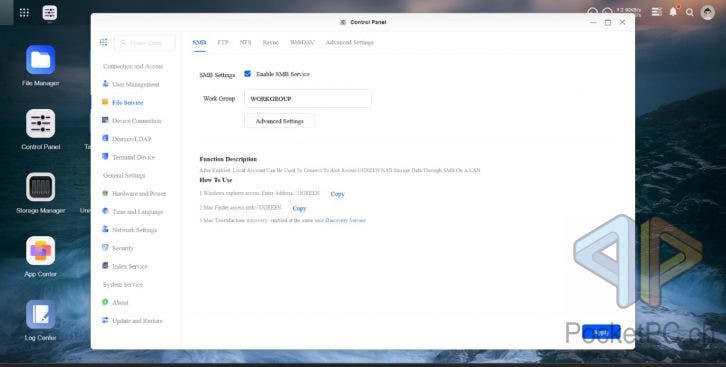Open the task list icon in top bar
Image resolution: width=726 pixels, height=367 pixels.
coord(657,12)
